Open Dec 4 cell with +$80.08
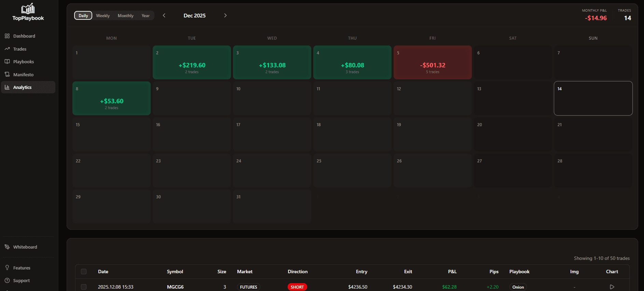Screen dimensions: 644x291 (352, 63)
